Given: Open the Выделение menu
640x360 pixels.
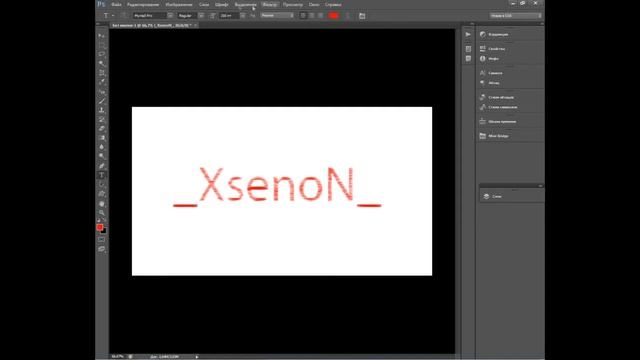Looking at the screenshot, I should coord(245,4).
